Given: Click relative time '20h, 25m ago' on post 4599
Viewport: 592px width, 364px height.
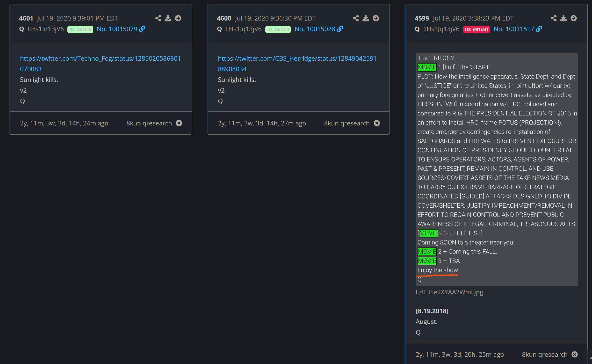Looking at the screenshot, I should point(484,355).
